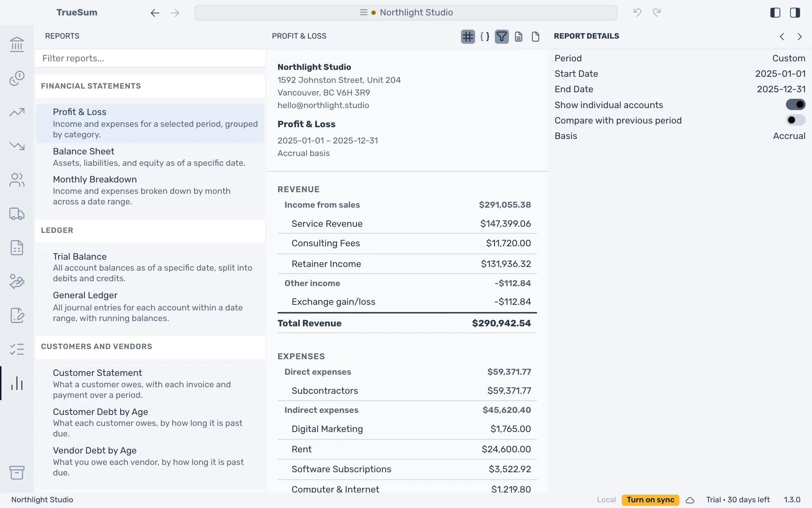Screen dimensions: 812x508
Task: Click the curly braces icon
Action: click(485, 37)
